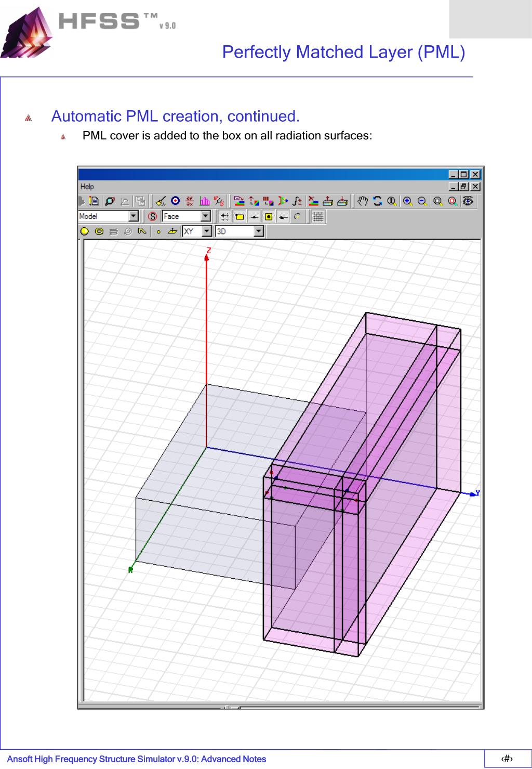Toggle the grid display button
The height and width of the screenshot is (769, 532).
(x=318, y=216)
